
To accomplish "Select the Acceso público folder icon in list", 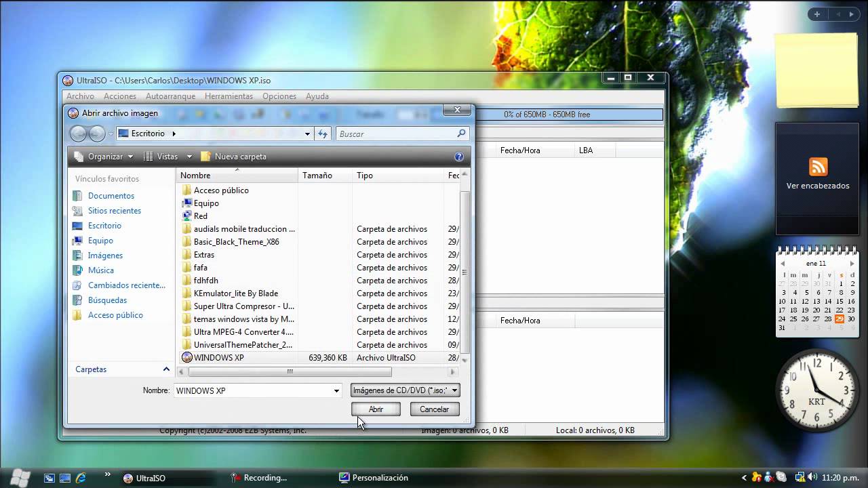I will click(187, 190).
